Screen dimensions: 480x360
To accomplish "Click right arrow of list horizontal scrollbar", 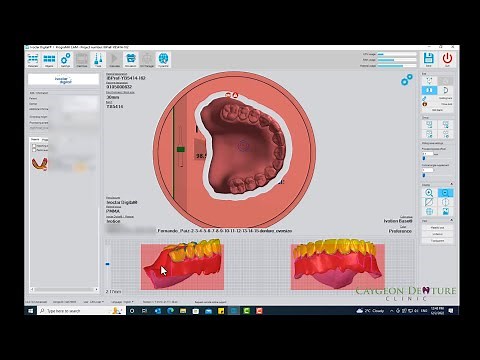I will (x=97, y=289).
